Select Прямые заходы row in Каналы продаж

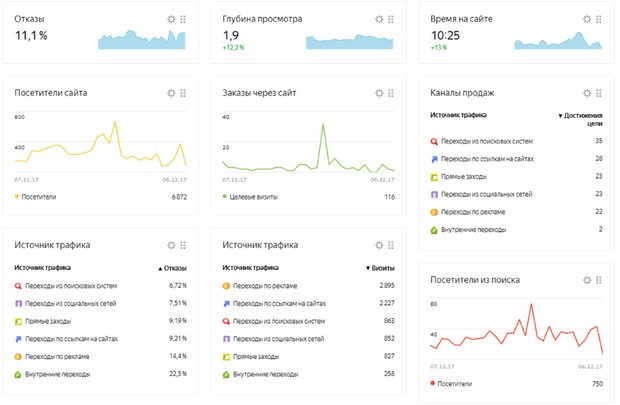(x=516, y=177)
